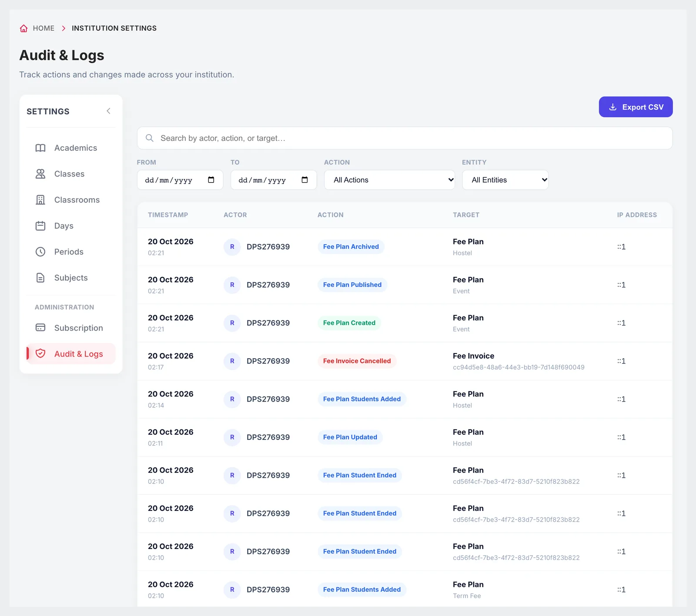Viewport: 696px width, 616px height.
Task: Click the R avatar in Fee Plan Archived row
Action: coord(232,247)
